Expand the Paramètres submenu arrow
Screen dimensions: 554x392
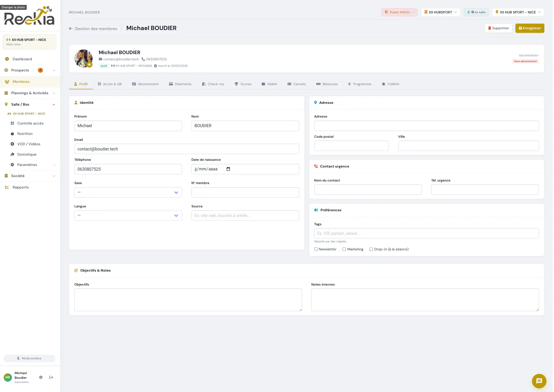(54, 165)
